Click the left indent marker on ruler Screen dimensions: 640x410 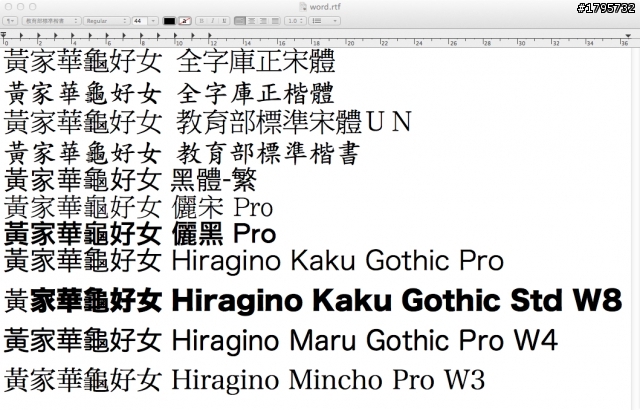3,36
